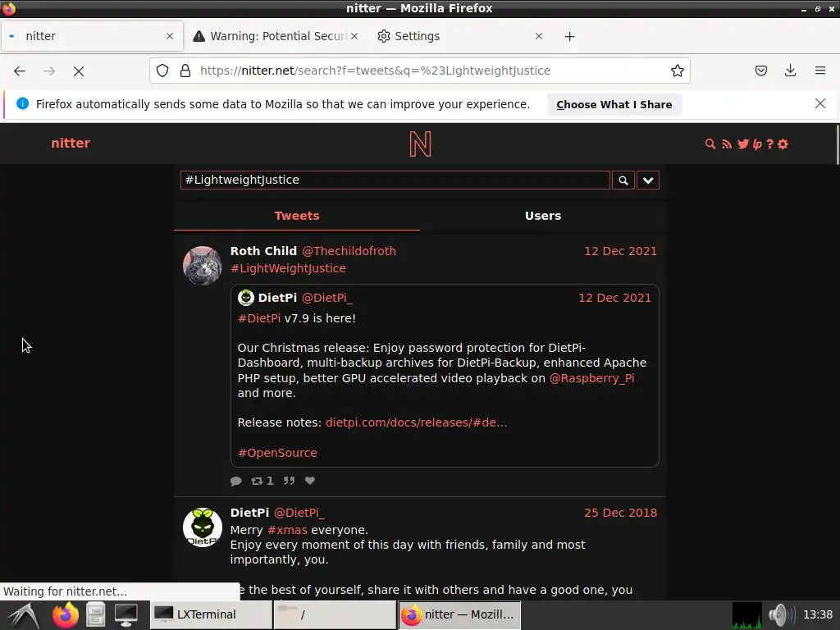Open the @Raspberry_Pi mention link

pos(592,377)
